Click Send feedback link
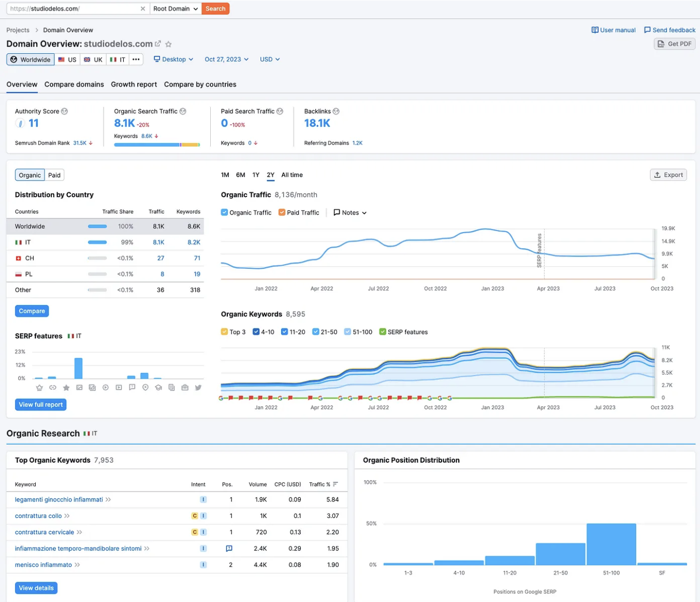Viewport: 700px width, 602px height. pyautogui.click(x=669, y=30)
